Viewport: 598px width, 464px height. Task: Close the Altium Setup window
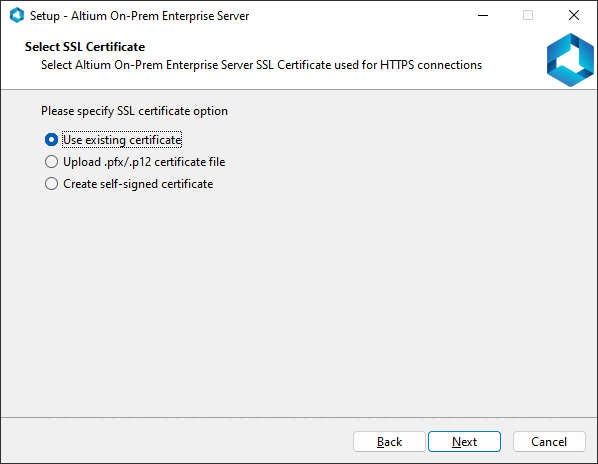coord(574,16)
